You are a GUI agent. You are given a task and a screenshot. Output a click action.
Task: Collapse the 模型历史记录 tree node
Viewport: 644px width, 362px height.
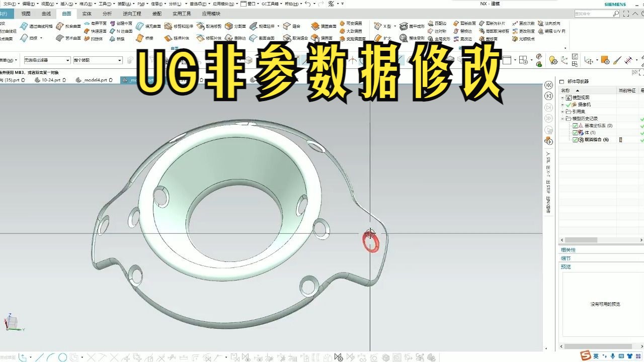(x=562, y=119)
